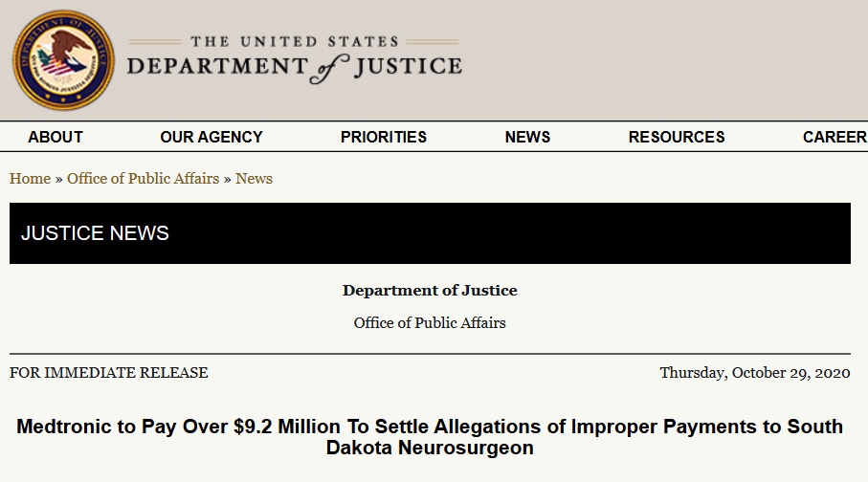This screenshot has width=868, height=482.
Task: Open the OUR AGENCY menu
Action: tap(211, 137)
